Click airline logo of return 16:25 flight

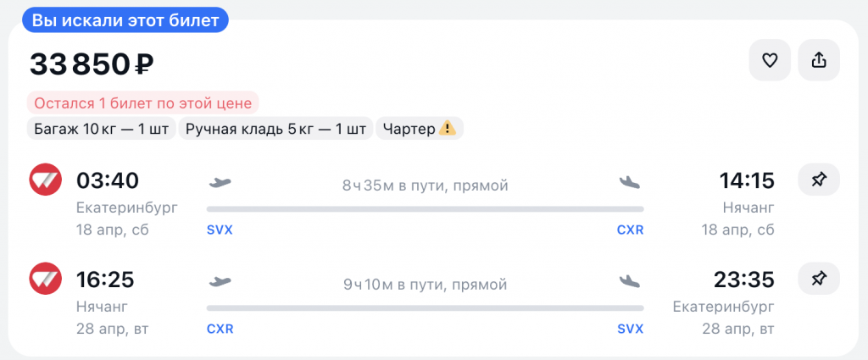click(45, 279)
